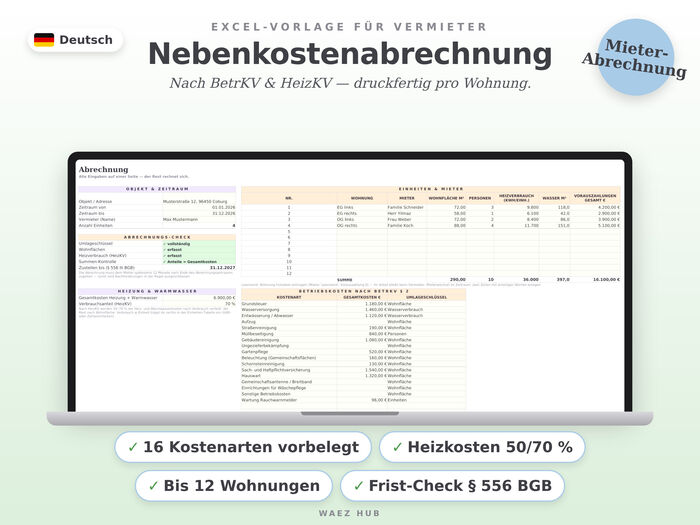Click the 'Umlageschlüssel' column header
The image size is (700, 525).
pyautogui.click(x=426, y=297)
